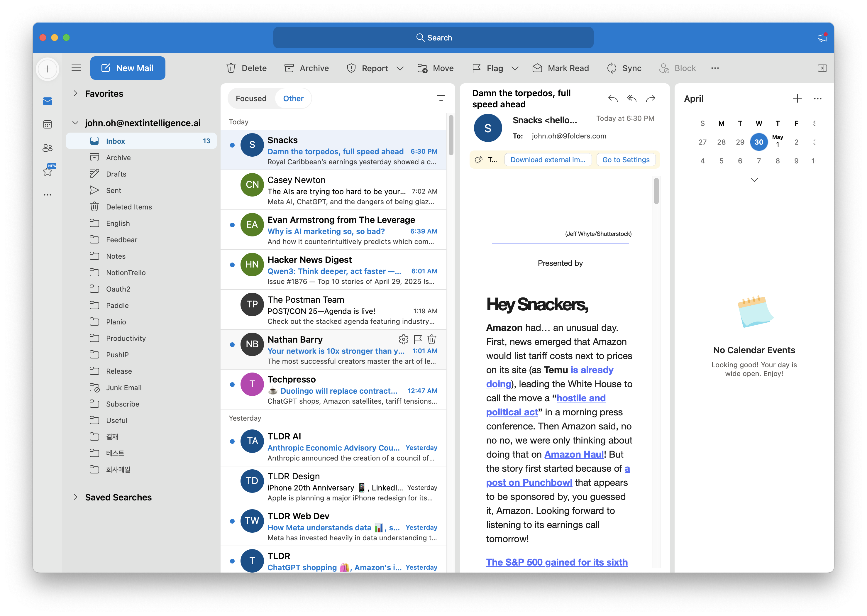Screen dimensions: 867x616
Task: Reply to the Snacks email
Action: click(612, 99)
